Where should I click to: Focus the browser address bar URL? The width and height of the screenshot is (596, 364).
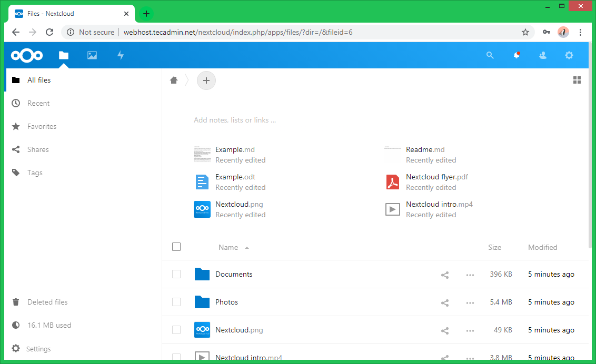238,32
